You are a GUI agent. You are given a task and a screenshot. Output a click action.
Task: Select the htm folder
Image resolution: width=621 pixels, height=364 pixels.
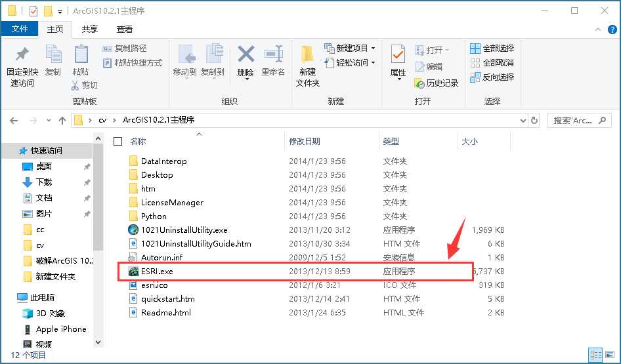click(x=148, y=189)
